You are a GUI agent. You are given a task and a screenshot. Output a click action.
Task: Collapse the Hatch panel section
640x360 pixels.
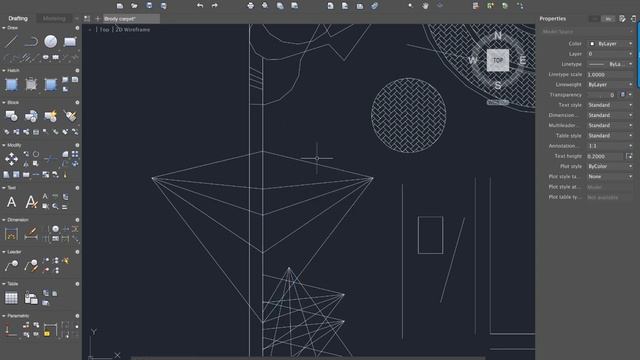[4, 71]
